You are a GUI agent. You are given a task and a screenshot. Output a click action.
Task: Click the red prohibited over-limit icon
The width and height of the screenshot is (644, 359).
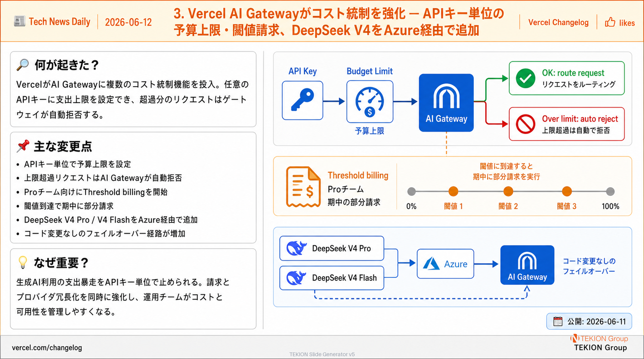tap(526, 124)
